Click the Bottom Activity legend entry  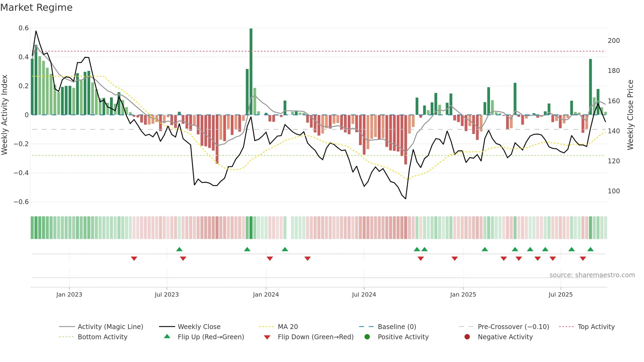tap(93, 337)
